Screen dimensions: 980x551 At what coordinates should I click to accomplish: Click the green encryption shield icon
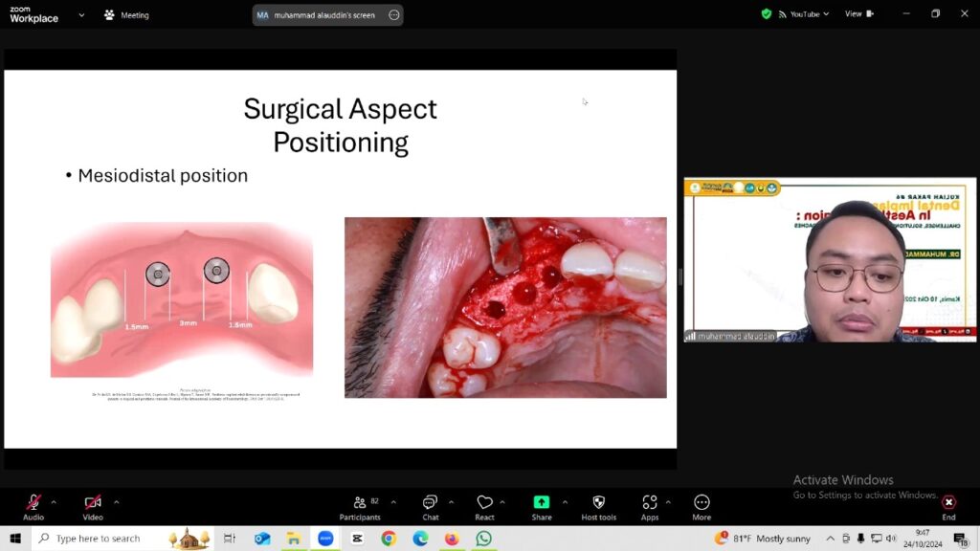[x=767, y=13]
